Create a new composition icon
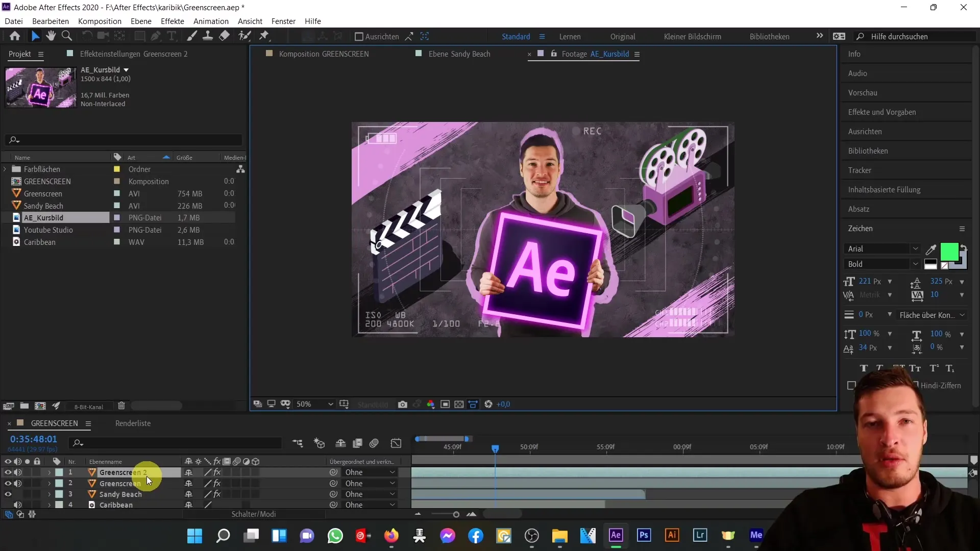The height and width of the screenshot is (551, 980). (x=40, y=406)
